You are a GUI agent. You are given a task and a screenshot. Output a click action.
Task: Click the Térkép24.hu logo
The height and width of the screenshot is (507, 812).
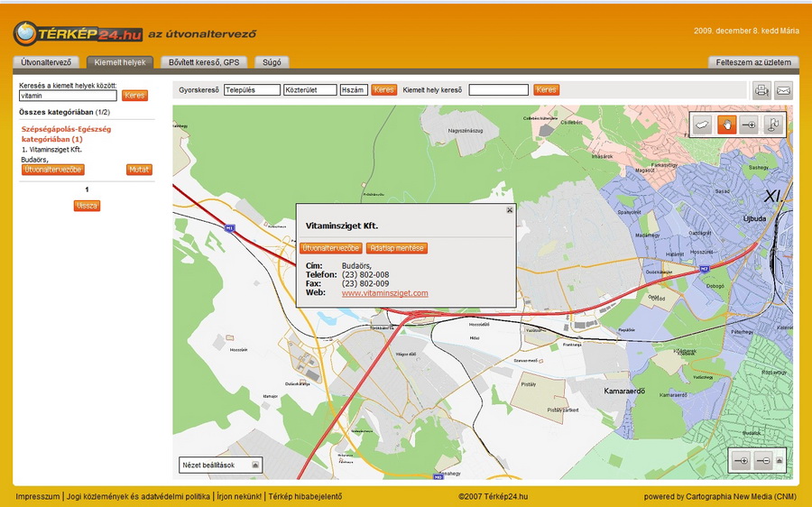coord(78,34)
